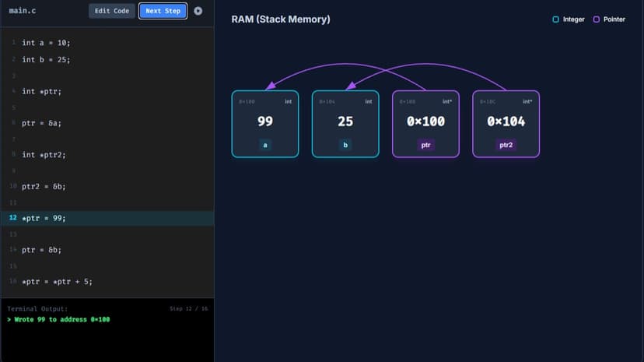The height and width of the screenshot is (362, 644).
Task: Click variable label 'b' tag
Action: (x=345, y=145)
